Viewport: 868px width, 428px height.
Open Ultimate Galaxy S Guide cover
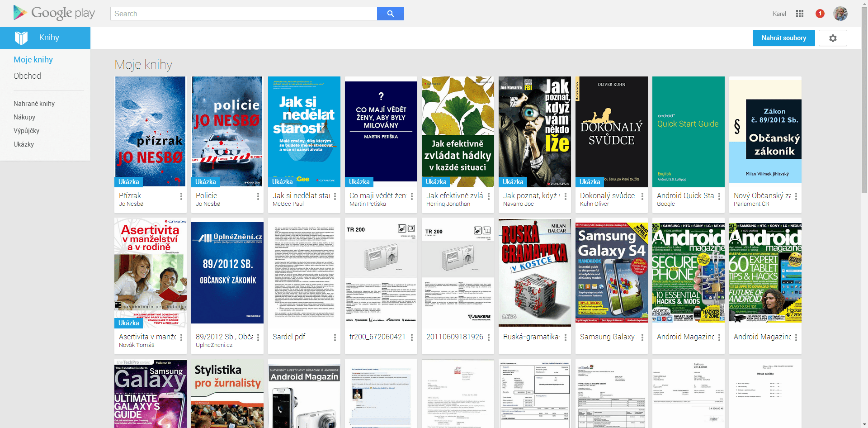pyautogui.click(x=150, y=394)
